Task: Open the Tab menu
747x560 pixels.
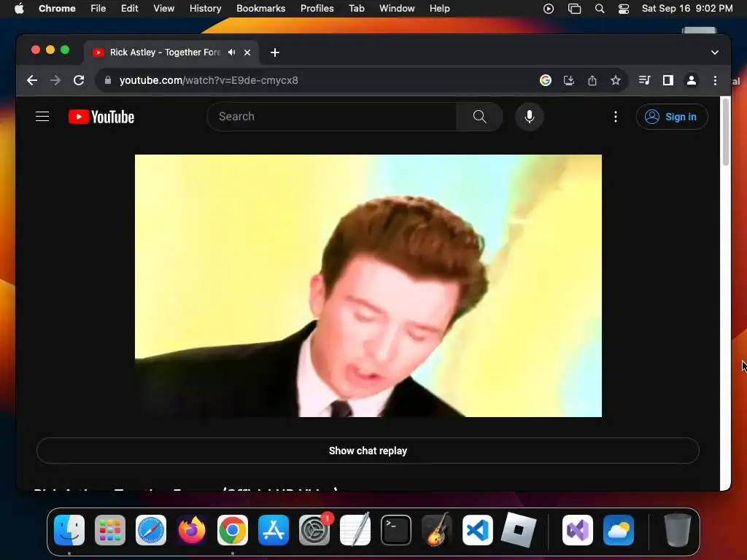Action: [x=356, y=9]
